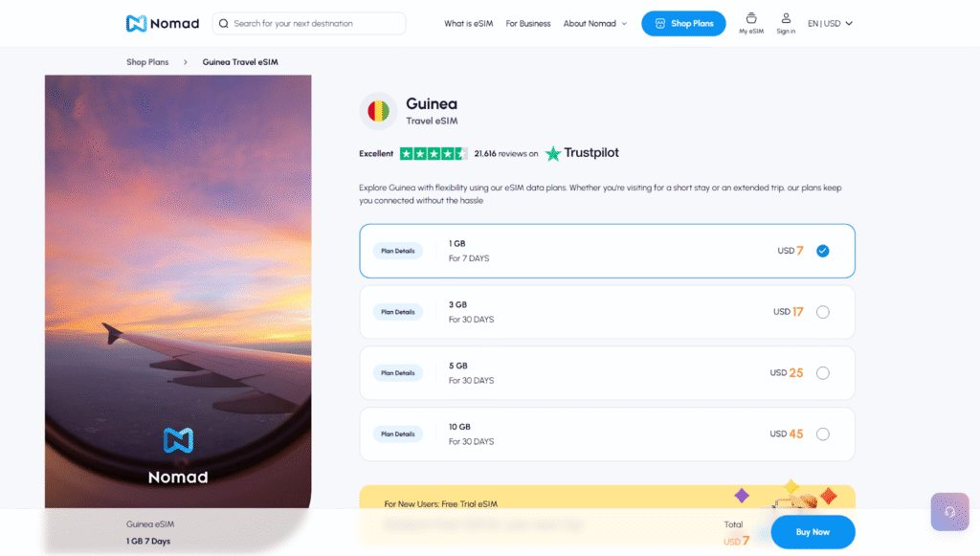Click the green Trustpilot rating stars

(433, 153)
